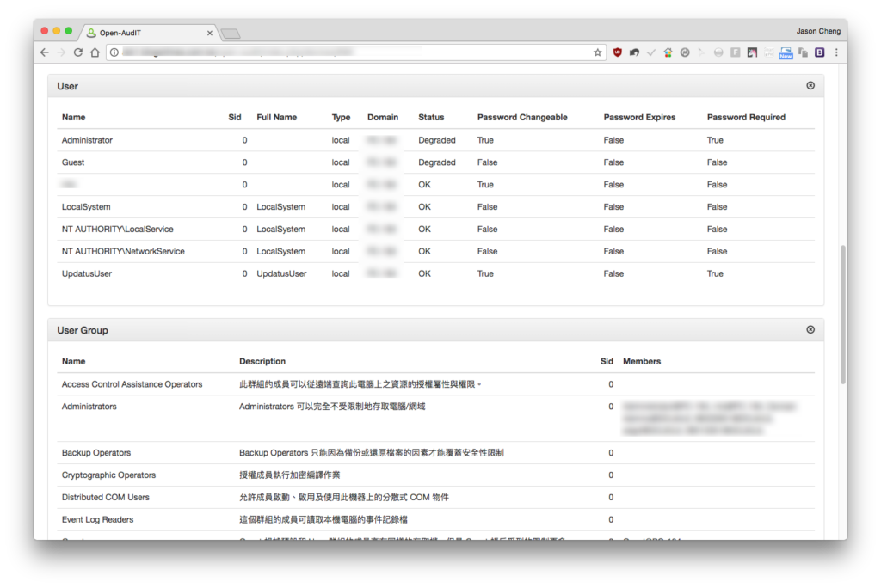Click the Status column header in User table
This screenshot has height=588, width=881.
(x=431, y=118)
